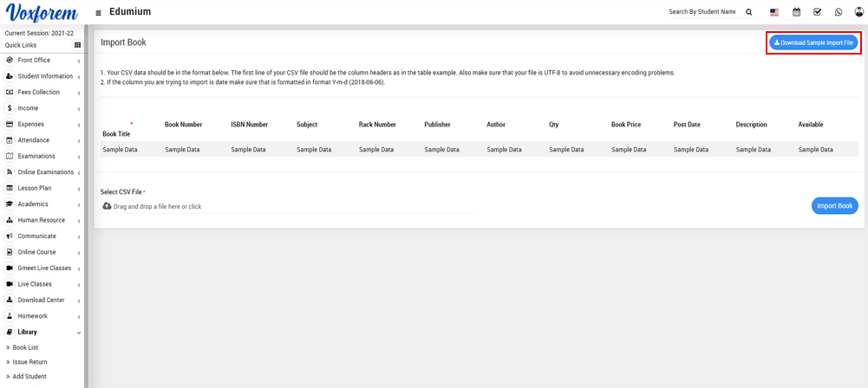
Task: Expand the Fees Collection menu
Action: tap(39, 92)
